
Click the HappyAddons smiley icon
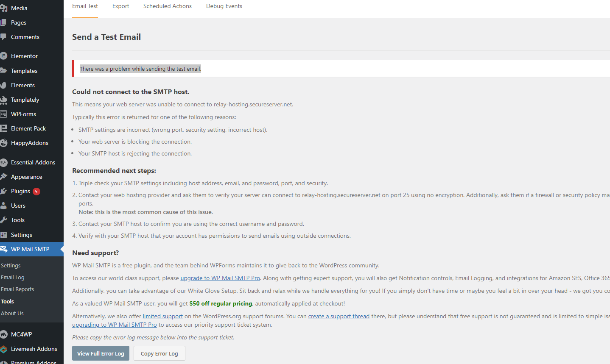[3, 143]
